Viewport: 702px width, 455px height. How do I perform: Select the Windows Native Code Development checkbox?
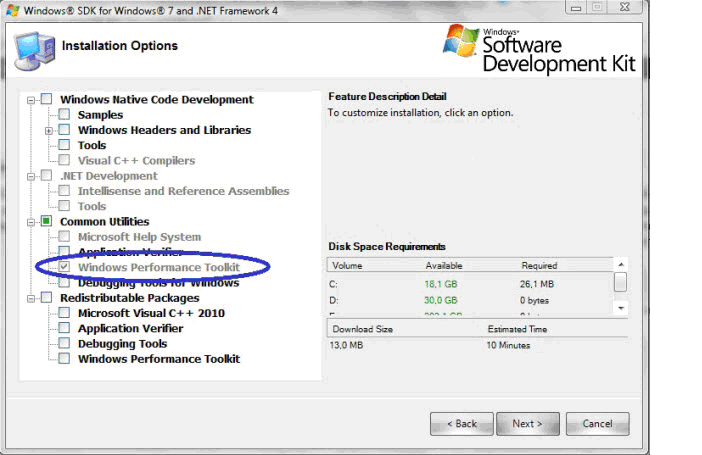coord(46,100)
